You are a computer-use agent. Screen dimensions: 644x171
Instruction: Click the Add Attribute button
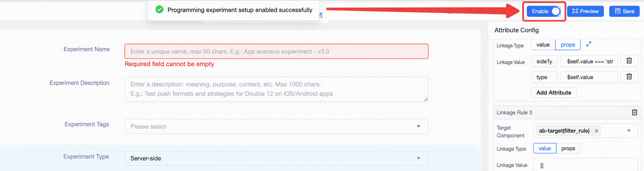[x=554, y=93]
